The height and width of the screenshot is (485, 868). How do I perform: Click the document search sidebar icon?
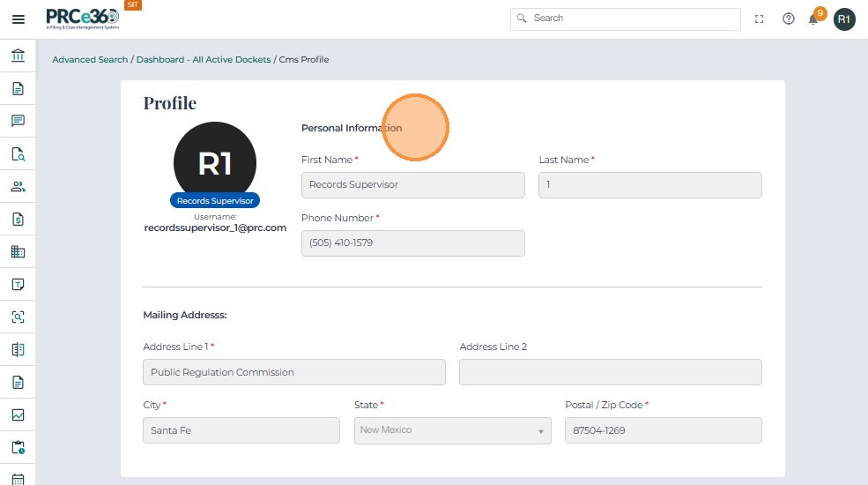point(18,153)
